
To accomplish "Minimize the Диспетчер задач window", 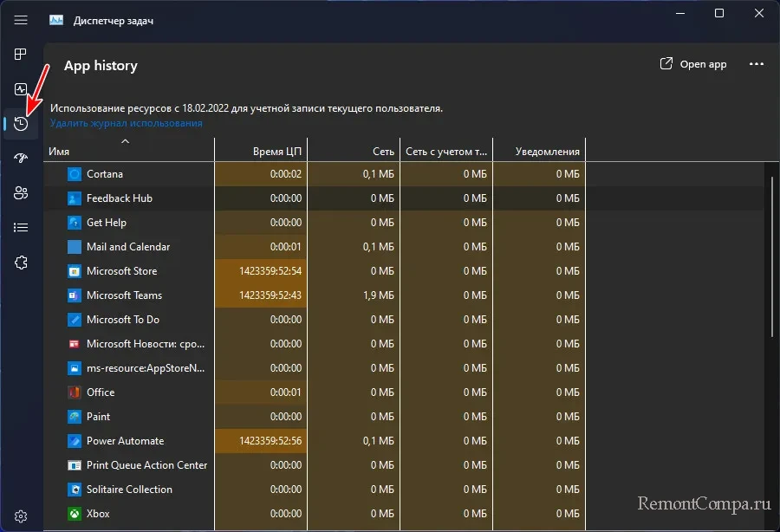I will pyautogui.click(x=680, y=13).
